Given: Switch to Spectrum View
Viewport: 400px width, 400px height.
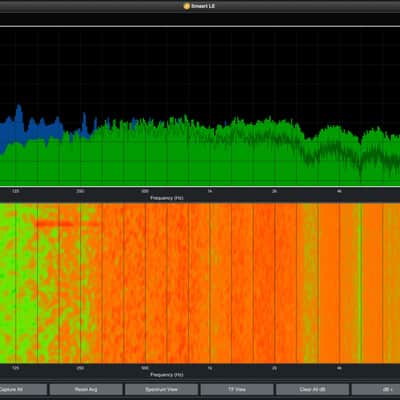Looking at the screenshot, I should [162, 389].
